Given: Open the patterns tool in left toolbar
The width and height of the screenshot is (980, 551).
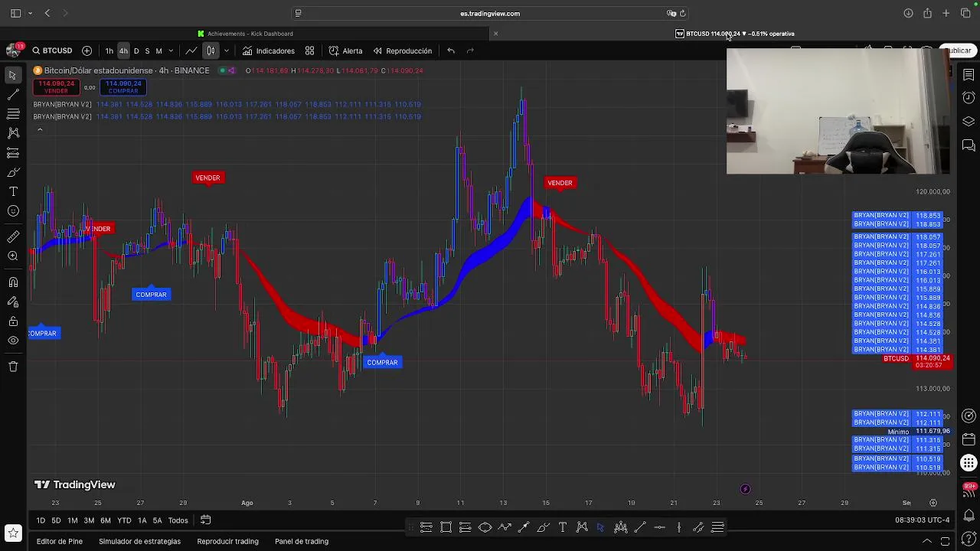Looking at the screenshot, I should pyautogui.click(x=13, y=132).
